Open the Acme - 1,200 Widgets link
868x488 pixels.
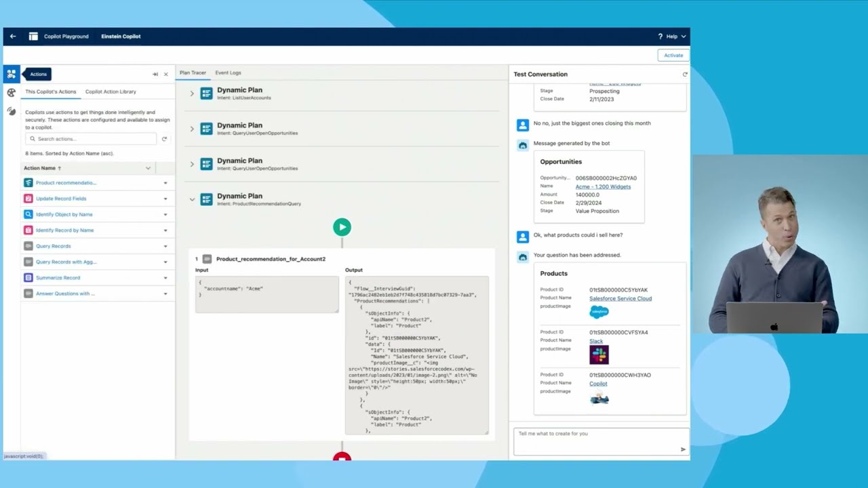pos(603,186)
